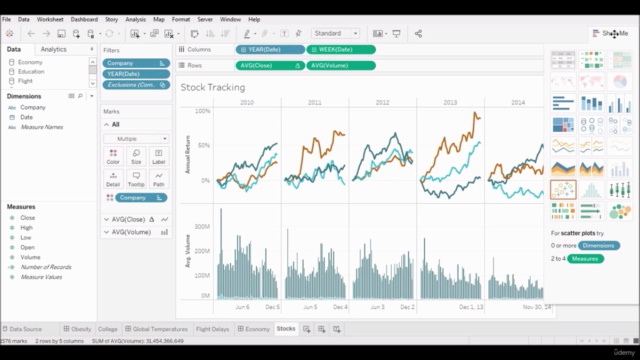Switch to Global Temperatures sheet tab
640x360 pixels.
coord(157,329)
